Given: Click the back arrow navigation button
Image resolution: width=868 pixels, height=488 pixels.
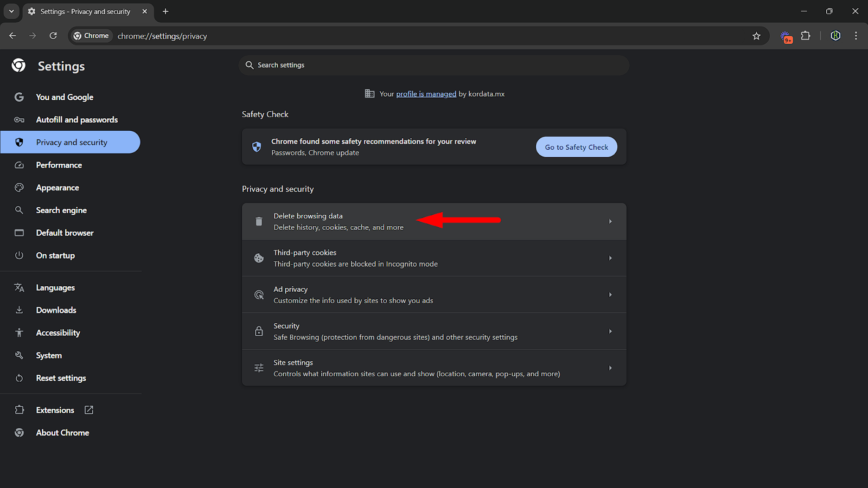Looking at the screenshot, I should (x=12, y=36).
